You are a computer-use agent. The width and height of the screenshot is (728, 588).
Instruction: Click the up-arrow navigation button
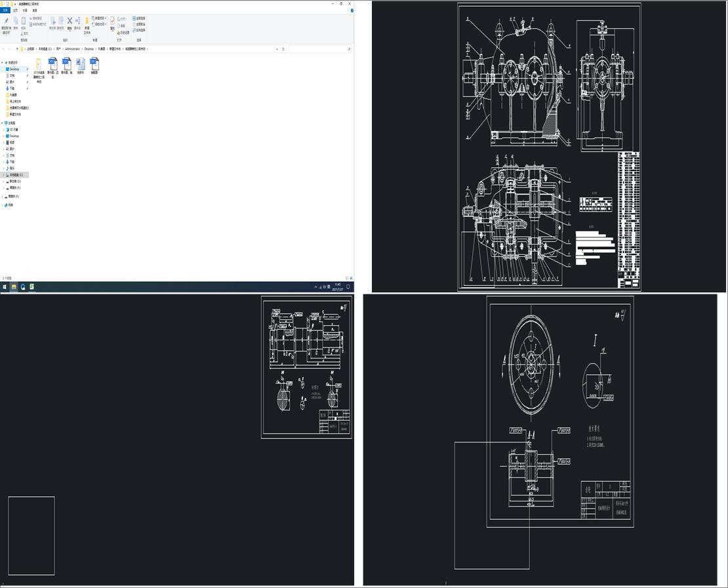point(17,49)
